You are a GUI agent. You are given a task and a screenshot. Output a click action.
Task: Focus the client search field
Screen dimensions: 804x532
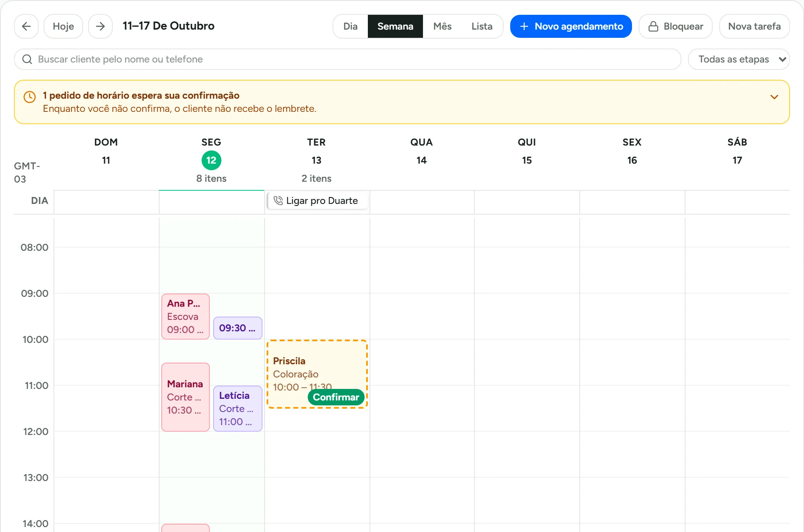[348, 59]
